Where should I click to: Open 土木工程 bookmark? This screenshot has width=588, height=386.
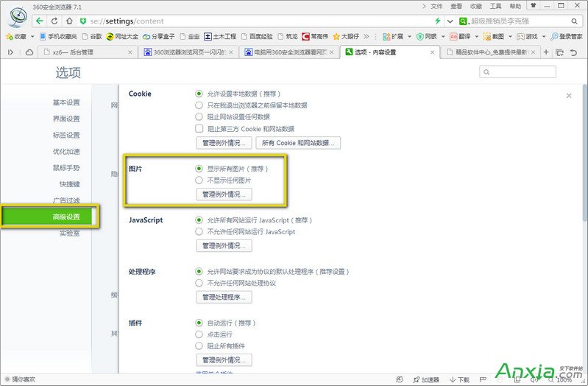click(220, 36)
